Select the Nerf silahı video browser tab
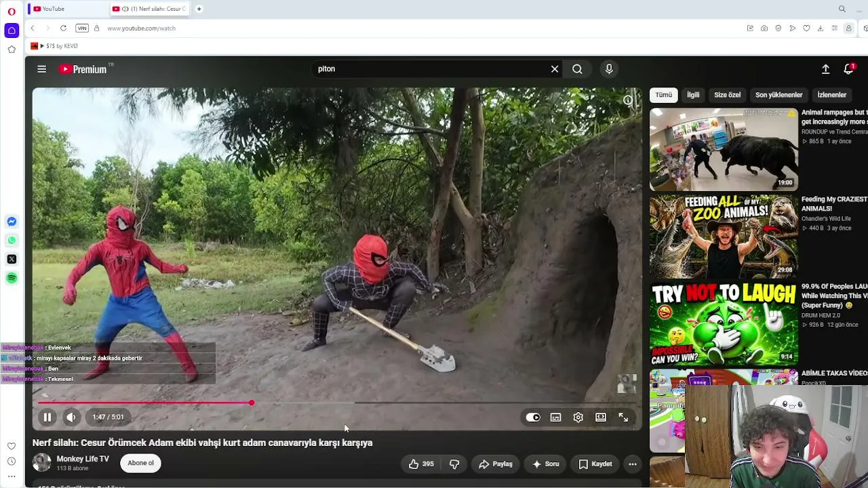The image size is (868, 488). coord(151,9)
